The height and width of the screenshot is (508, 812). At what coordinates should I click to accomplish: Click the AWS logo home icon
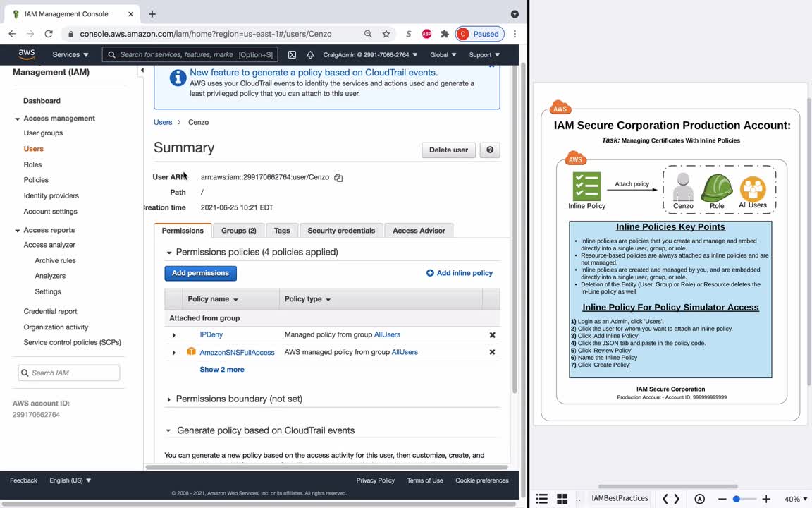point(26,54)
